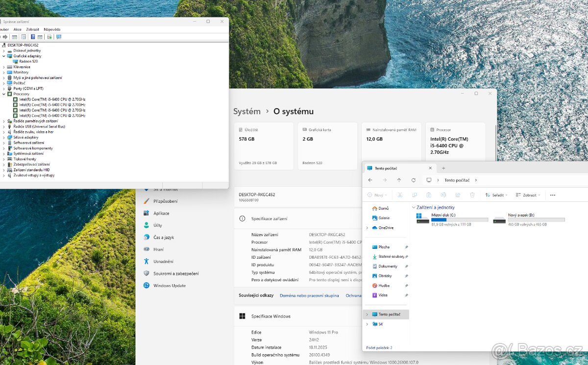Click the Doména nebo pracovní skupina link
The image size is (588, 365).
click(x=309, y=295)
